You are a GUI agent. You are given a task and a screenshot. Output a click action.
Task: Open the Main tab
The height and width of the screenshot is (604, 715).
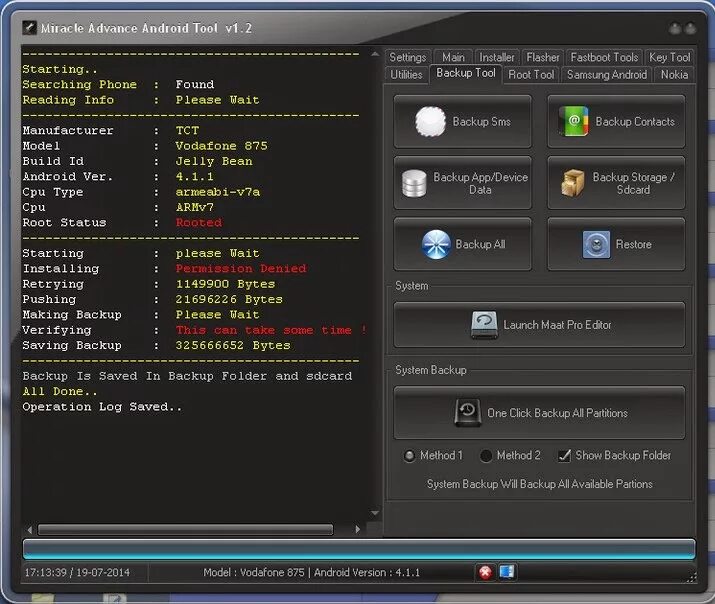453,57
